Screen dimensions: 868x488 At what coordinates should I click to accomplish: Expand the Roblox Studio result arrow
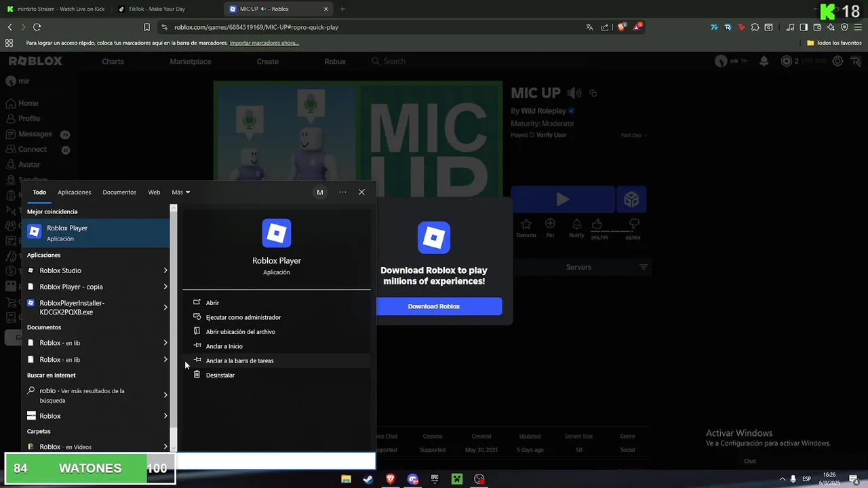(x=165, y=270)
